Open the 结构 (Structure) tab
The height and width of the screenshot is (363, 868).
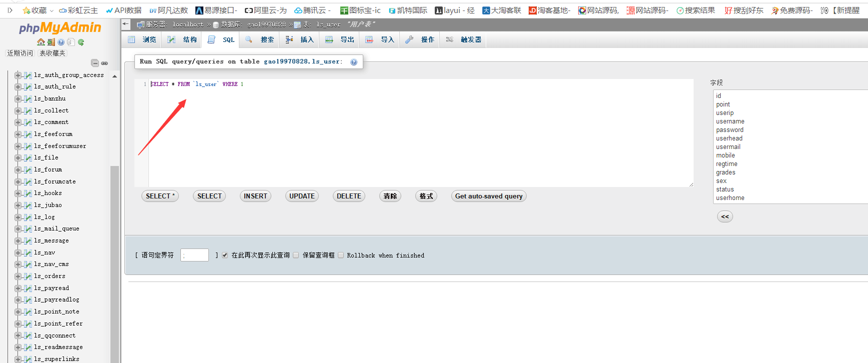pyautogui.click(x=182, y=39)
